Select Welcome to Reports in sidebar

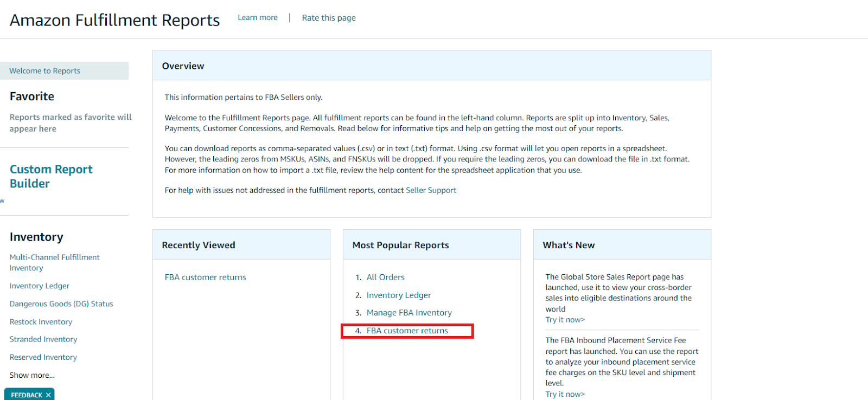[64, 71]
